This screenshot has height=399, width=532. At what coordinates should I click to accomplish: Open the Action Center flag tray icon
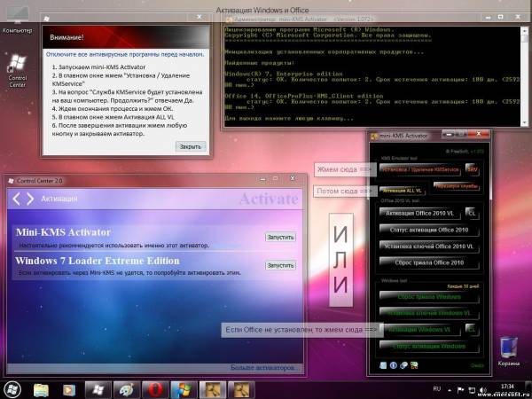(x=460, y=390)
